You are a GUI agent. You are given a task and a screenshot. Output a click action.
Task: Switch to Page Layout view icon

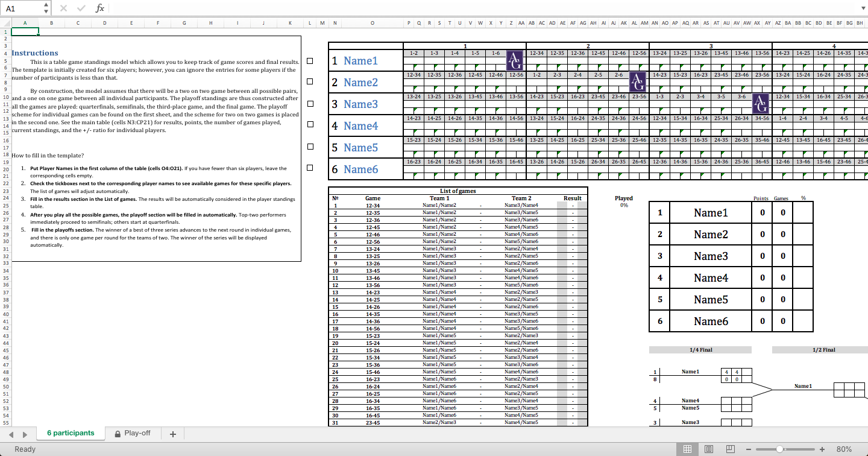click(x=709, y=449)
